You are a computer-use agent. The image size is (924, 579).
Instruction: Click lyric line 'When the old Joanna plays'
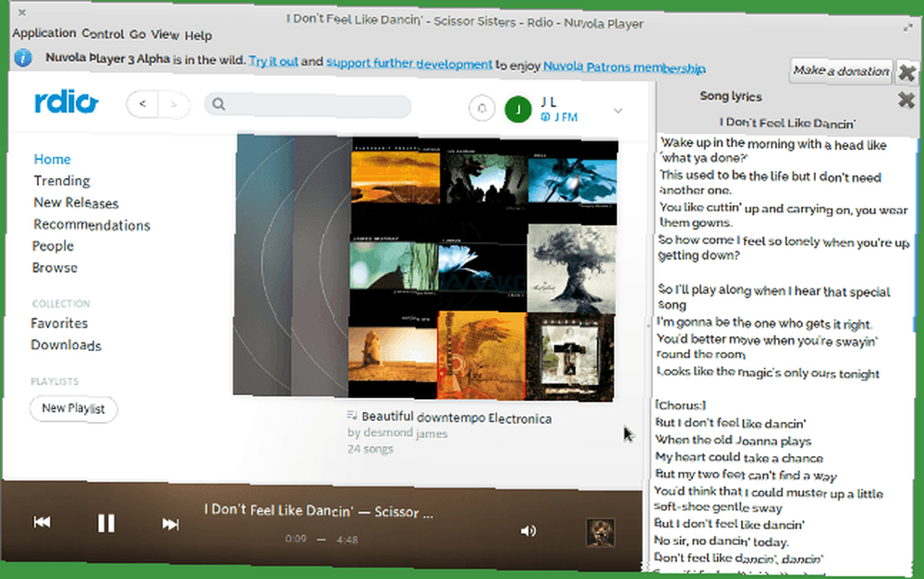point(733,440)
